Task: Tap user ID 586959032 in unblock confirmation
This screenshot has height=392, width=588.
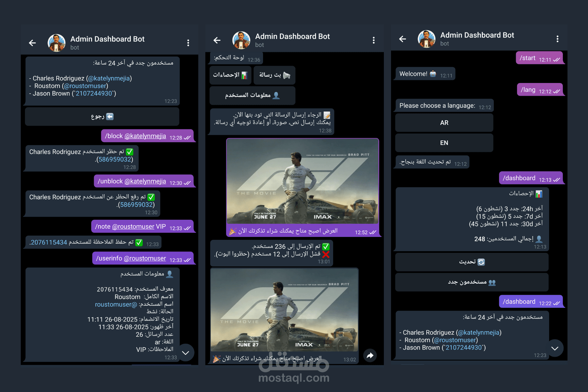Action: pos(136,205)
